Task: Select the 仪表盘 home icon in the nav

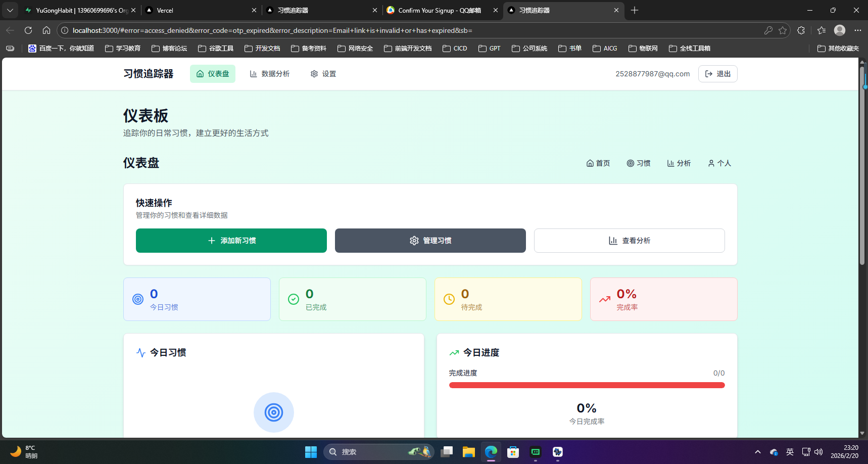Action: coord(199,74)
